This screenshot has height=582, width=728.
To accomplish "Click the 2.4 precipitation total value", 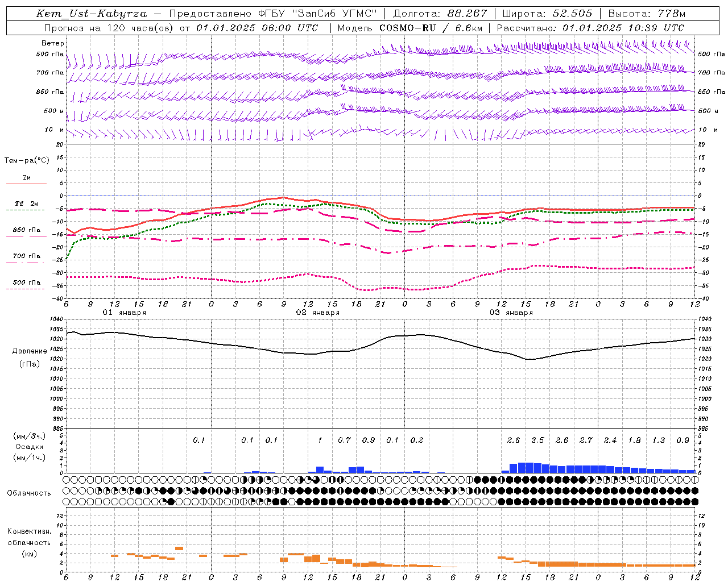I will [610, 440].
